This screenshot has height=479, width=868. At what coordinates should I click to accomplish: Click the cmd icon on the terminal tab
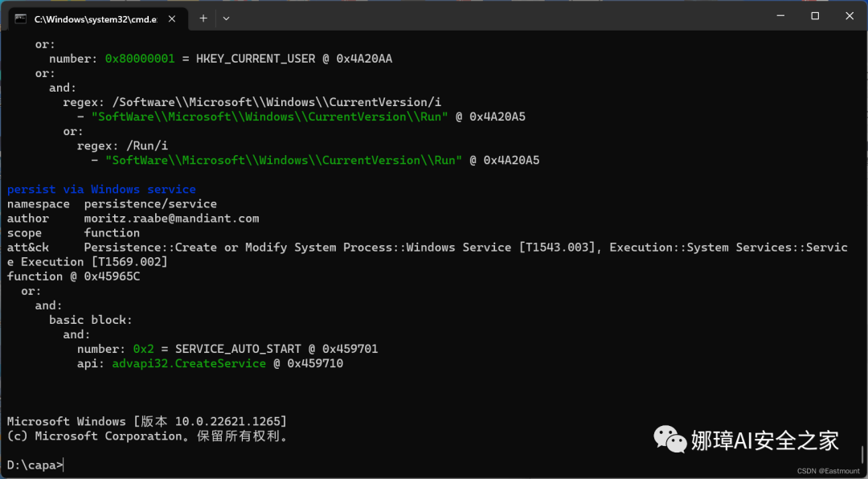tap(20, 18)
